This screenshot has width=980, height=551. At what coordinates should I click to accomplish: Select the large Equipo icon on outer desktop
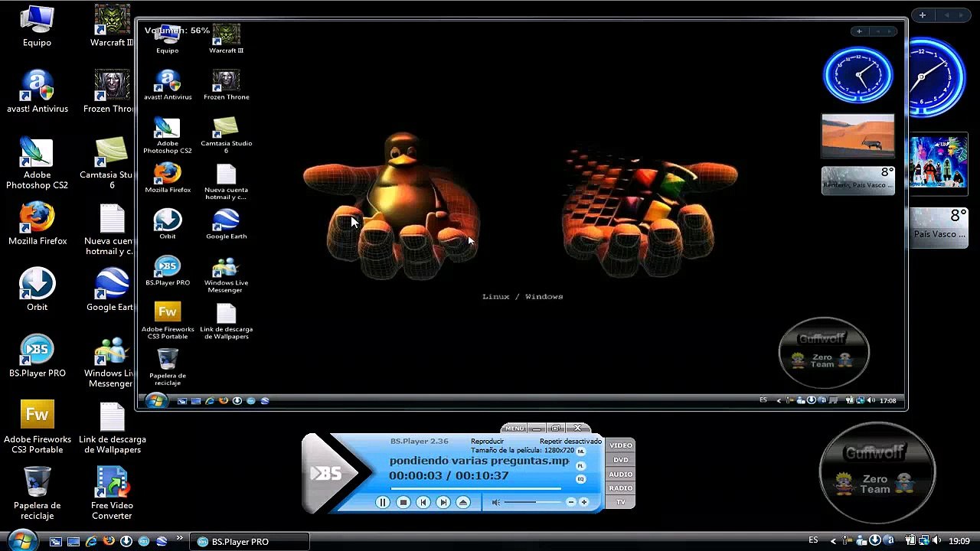point(37,26)
